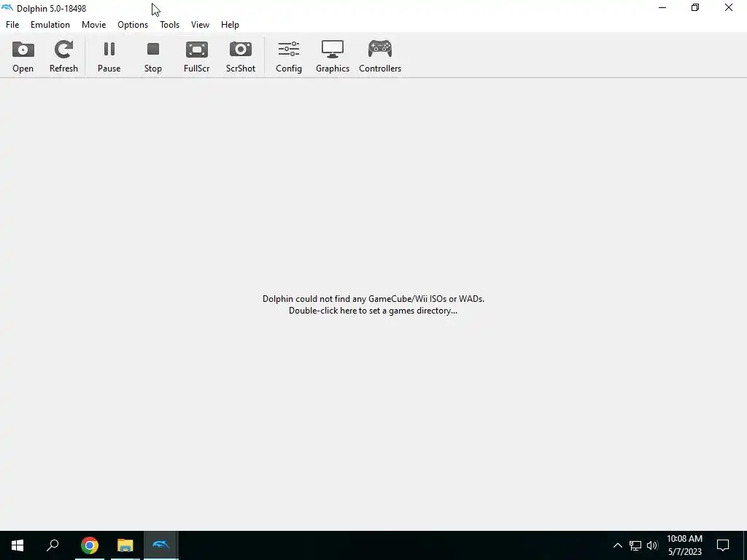
Task: Show hidden system tray icons
Action: tap(617, 545)
